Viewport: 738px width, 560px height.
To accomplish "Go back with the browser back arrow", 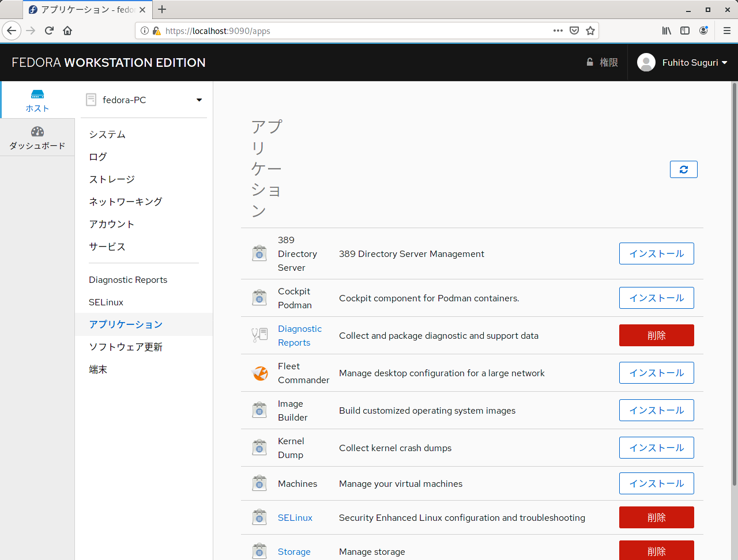I will tap(12, 31).
